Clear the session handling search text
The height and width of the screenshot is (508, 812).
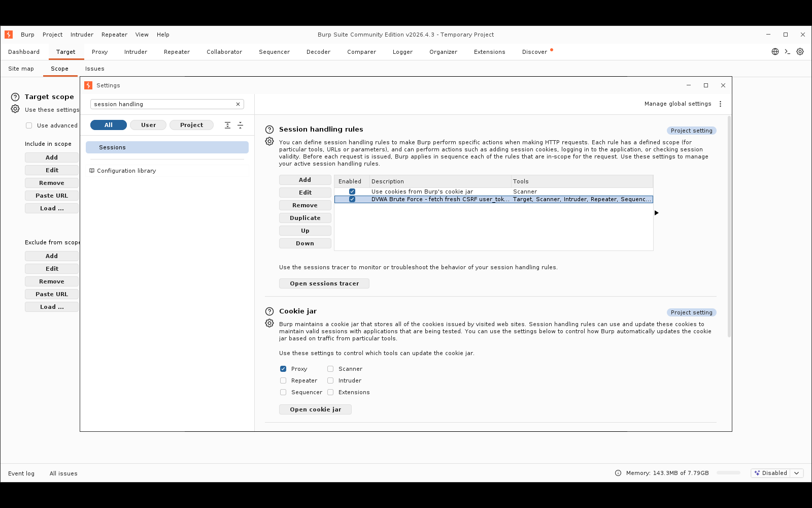pos(238,104)
